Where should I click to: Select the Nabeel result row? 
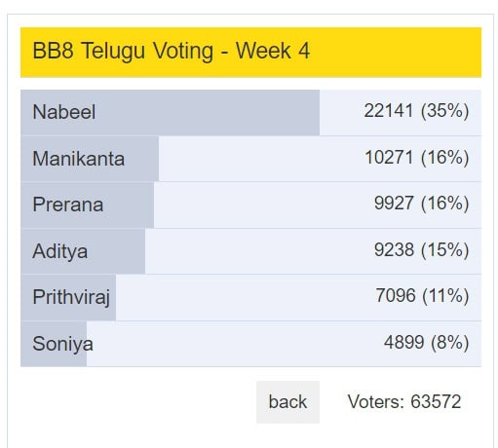coord(250,112)
